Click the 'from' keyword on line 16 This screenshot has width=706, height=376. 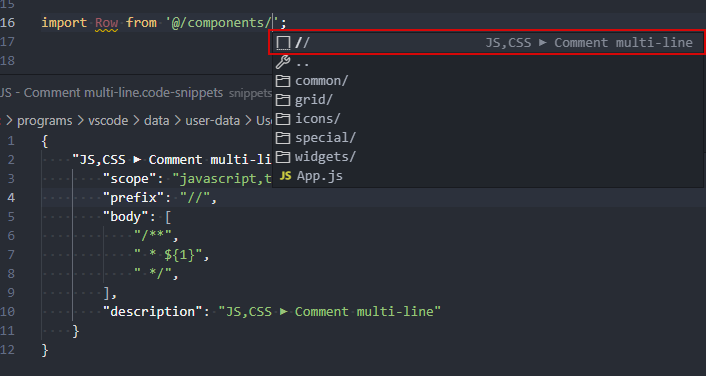[x=141, y=23]
